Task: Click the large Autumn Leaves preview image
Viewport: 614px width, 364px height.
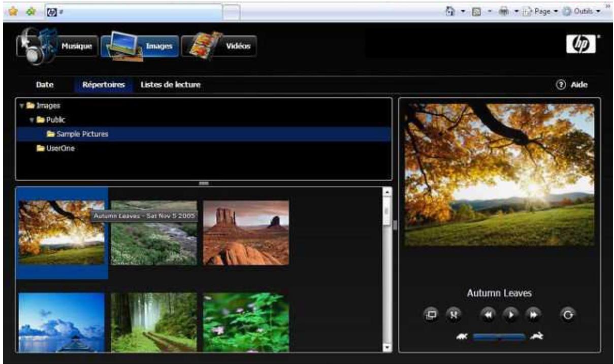Action: coord(499,175)
